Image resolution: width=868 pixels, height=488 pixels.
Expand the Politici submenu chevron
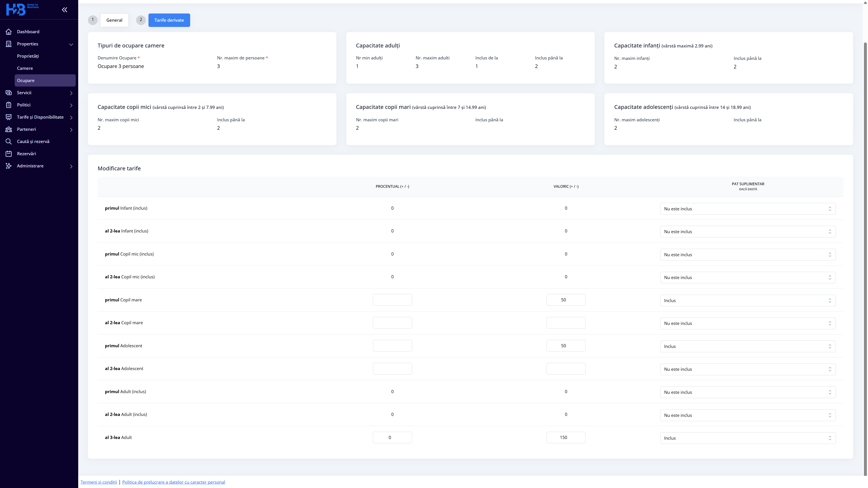pyautogui.click(x=71, y=106)
